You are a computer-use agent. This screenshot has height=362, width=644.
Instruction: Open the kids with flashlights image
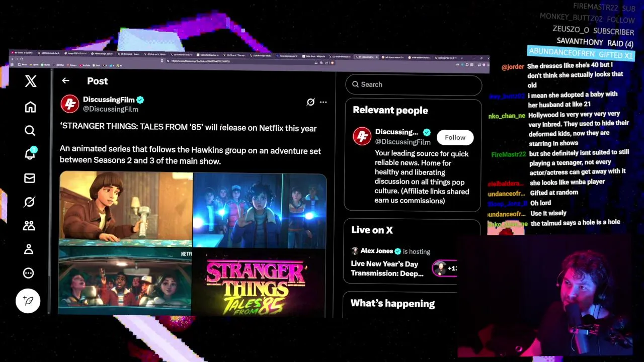tap(260, 211)
